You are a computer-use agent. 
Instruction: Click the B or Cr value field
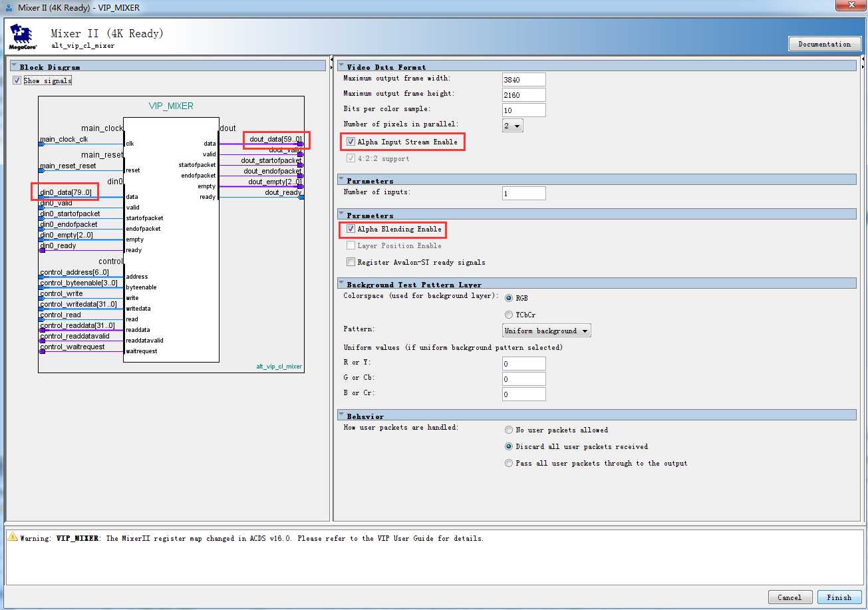coord(523,394)
